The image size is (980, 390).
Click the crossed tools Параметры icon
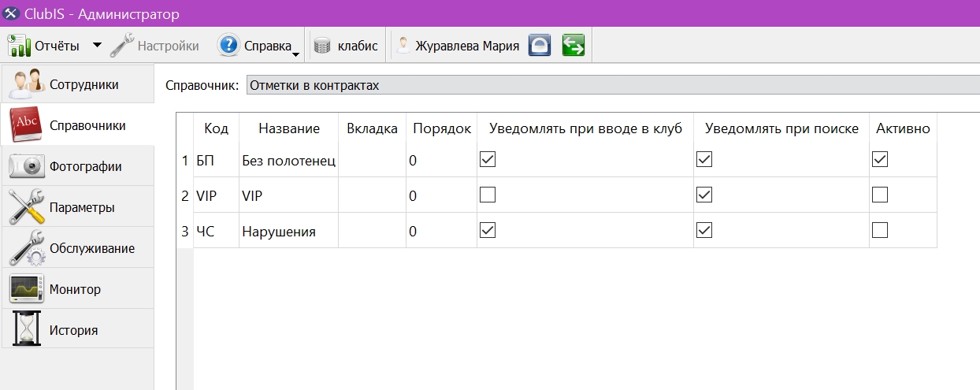26,207
